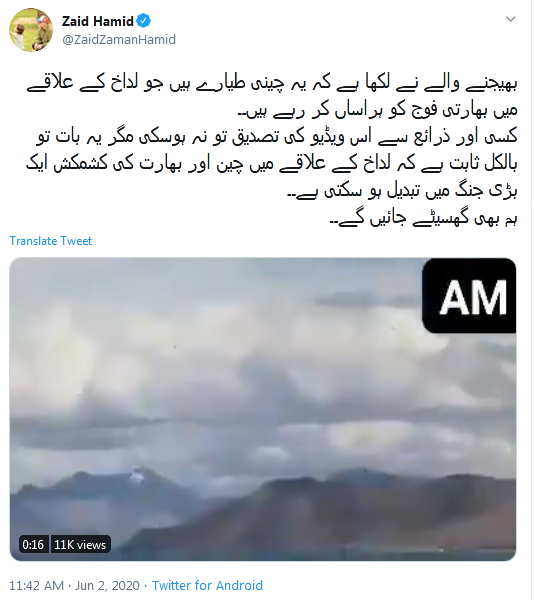Screen dimensions: 534x600
Task: Click the cloudy sky area of video
Action: [214, 364]
